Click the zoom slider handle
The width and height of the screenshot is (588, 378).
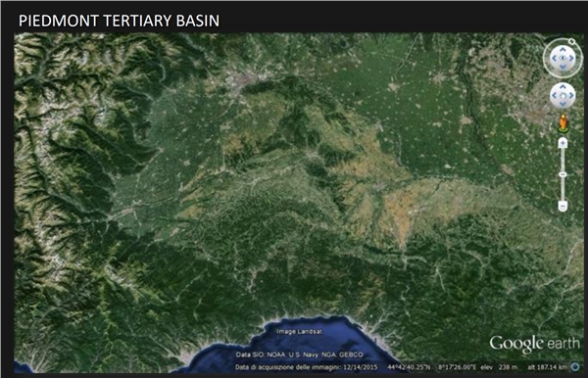click(x=563, y=174)
